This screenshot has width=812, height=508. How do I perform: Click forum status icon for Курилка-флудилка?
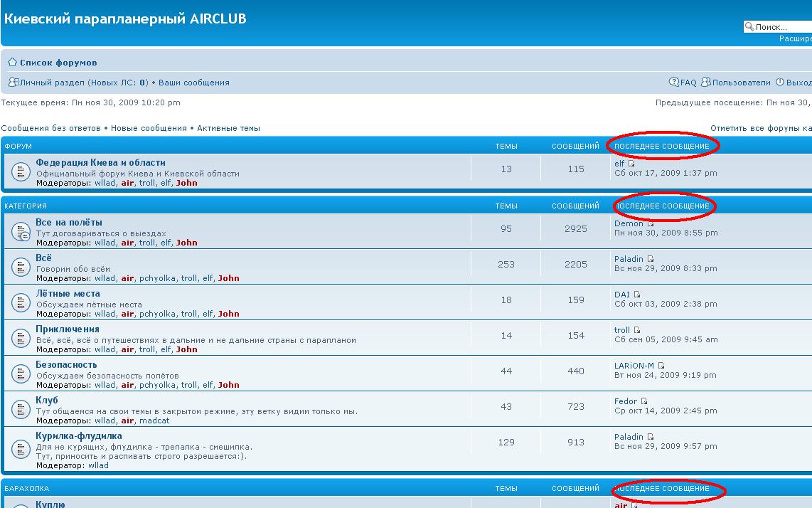point(19,450)
